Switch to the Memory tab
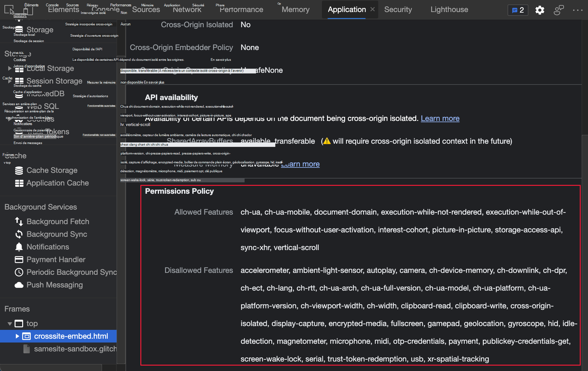This screenshot has height=371, width=588. (296, 9)
